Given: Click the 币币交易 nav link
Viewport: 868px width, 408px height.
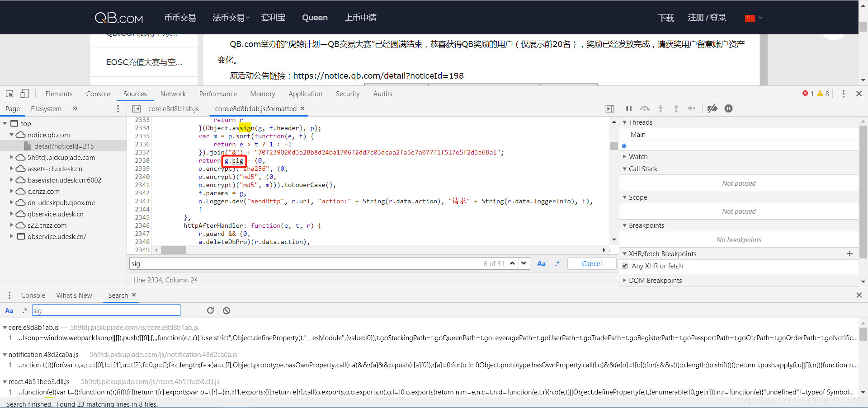Looking at the screenshot, I should tap(180, 18).
